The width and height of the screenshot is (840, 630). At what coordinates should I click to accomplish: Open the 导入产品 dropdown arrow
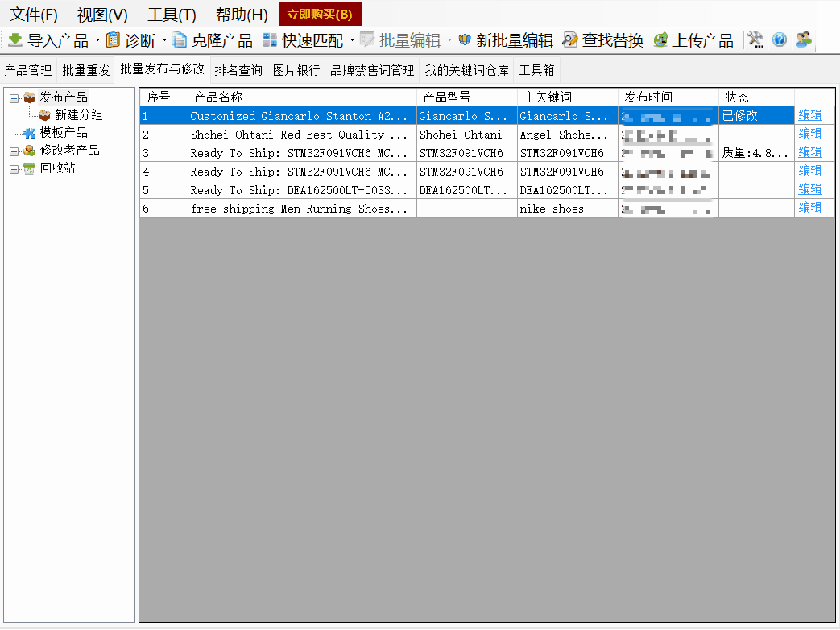[x=97, y=40]
